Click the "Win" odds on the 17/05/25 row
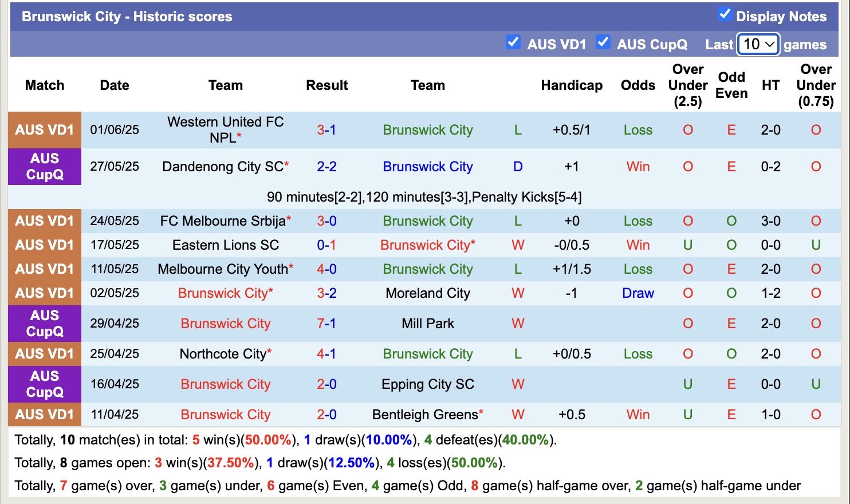850x504 pixels. [x=637, y=245]
